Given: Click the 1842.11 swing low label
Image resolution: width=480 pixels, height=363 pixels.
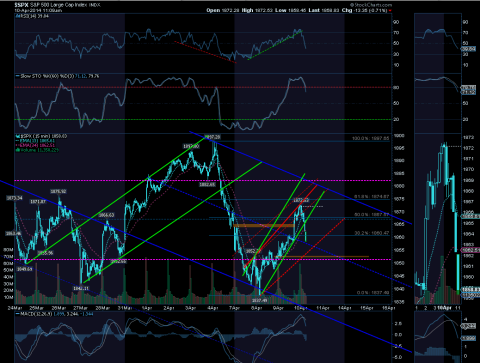Looking at the screenshot, I should 81,288.
